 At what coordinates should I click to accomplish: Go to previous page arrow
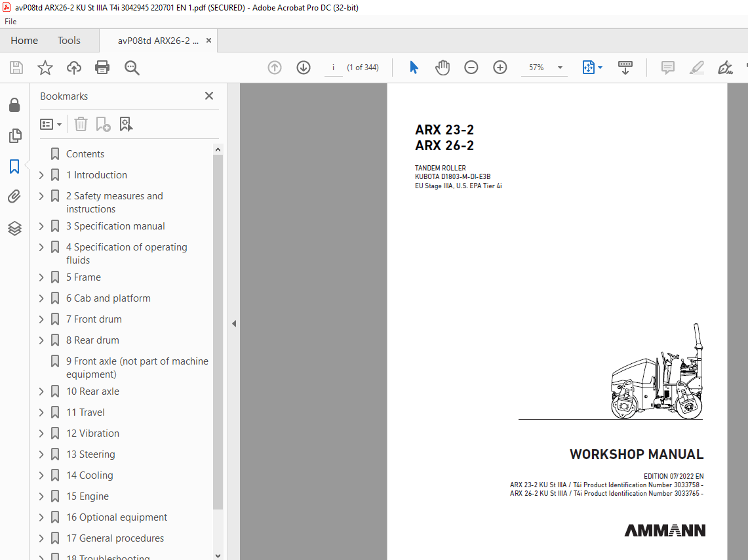[x=274, y=68]
